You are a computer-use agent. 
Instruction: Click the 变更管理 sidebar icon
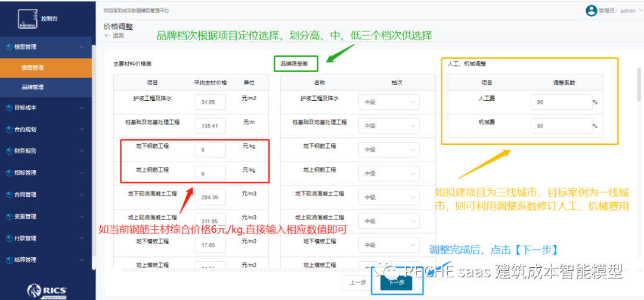[x=8, y=217]
